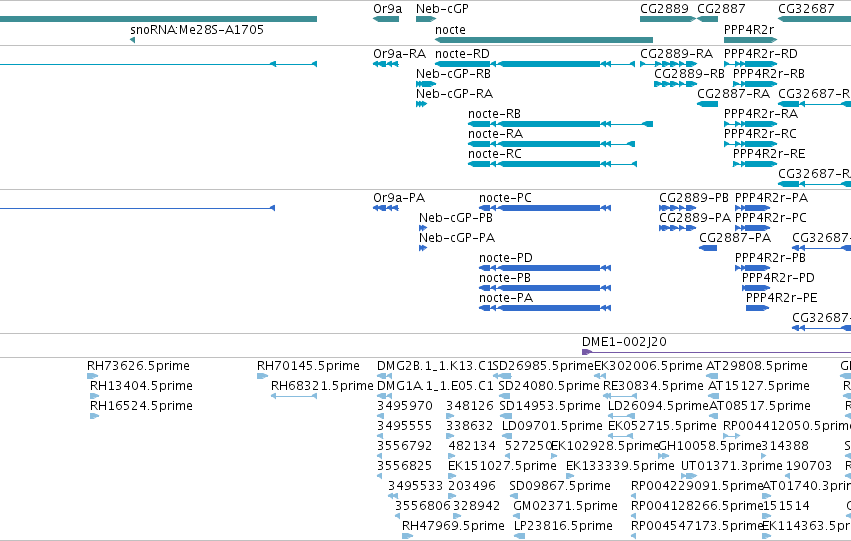This screenshot has height=541, width=851.
Task: Click the RE30834.5prime EST label
Action: pyautogui.click(x=653, y=386)
